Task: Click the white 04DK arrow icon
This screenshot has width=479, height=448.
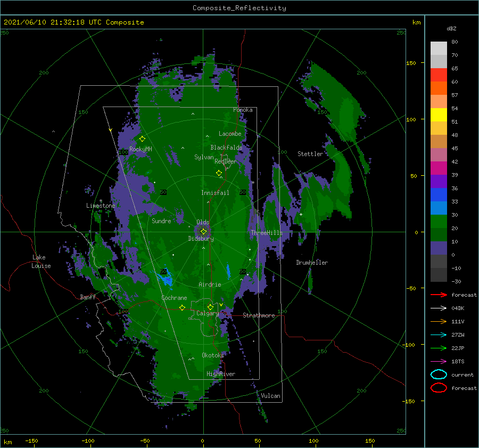Action: pos(439,308)
